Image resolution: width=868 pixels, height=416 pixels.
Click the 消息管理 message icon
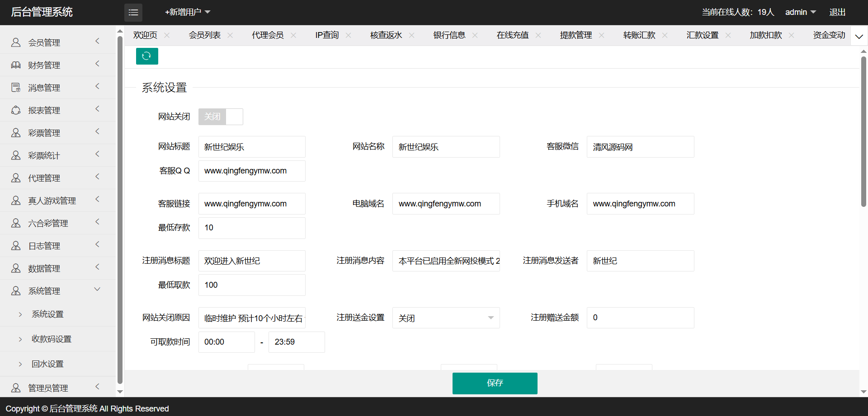16,88
